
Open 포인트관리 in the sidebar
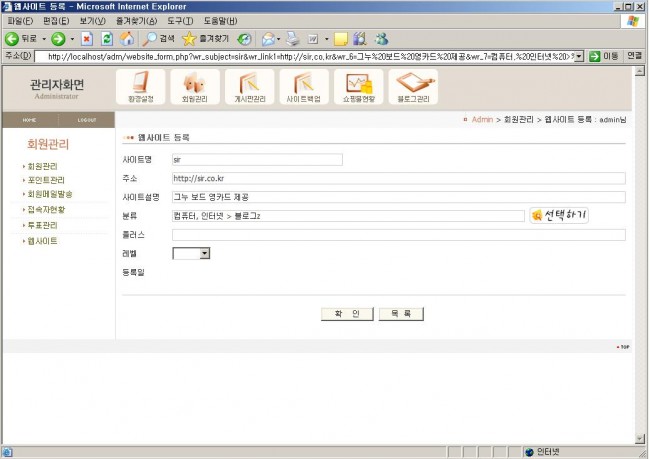[48, 180]
